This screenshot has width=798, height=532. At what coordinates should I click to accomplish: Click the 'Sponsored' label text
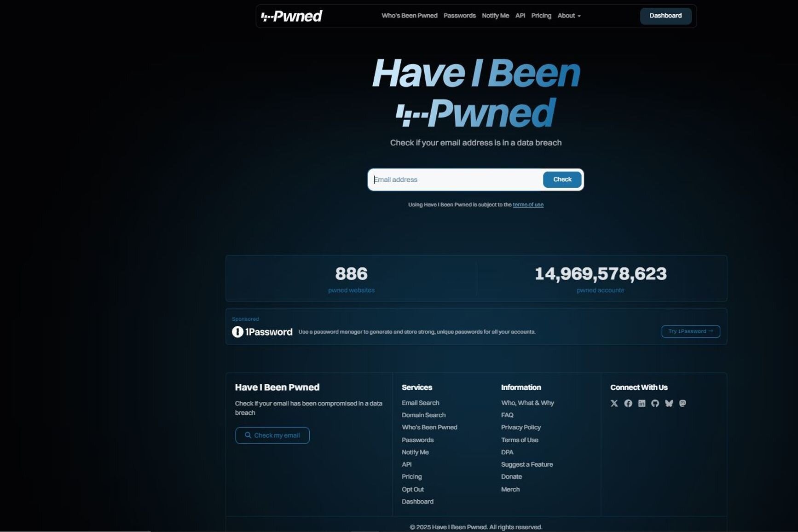click(x=245, y=319)
